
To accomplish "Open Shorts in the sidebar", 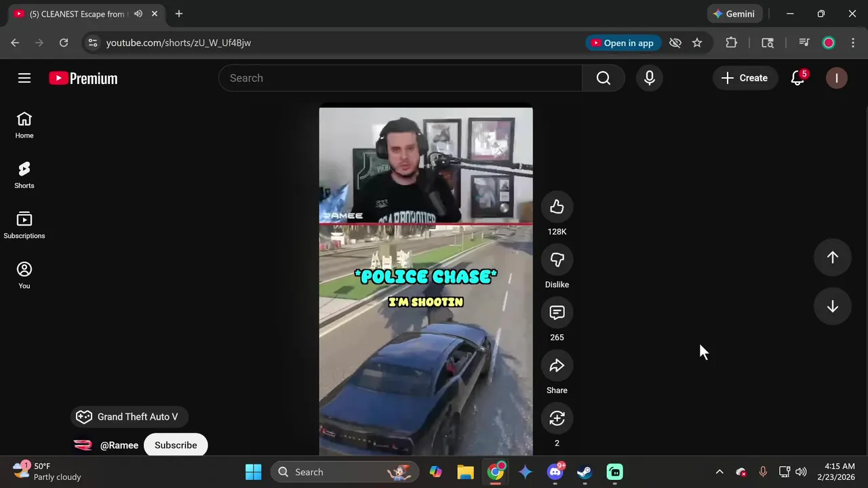I will [24, 176].
